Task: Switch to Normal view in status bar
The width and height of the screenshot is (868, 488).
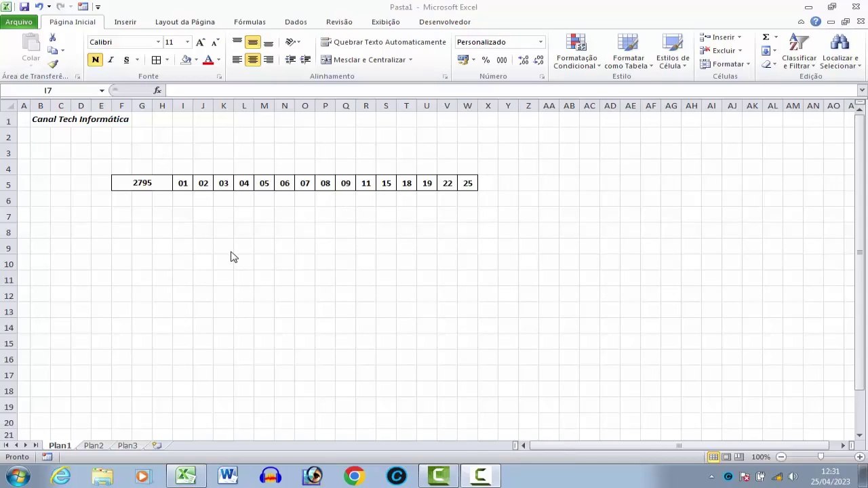Action: coord(713,457)
